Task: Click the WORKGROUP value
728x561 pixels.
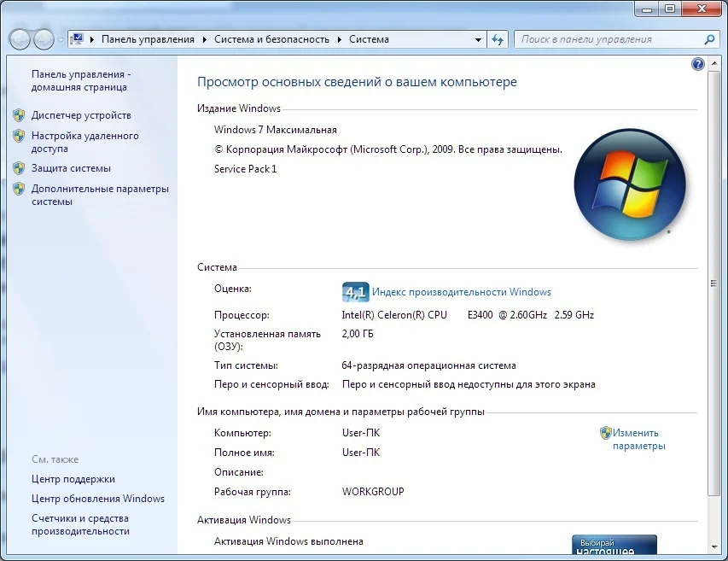Action: coord(373,491)
